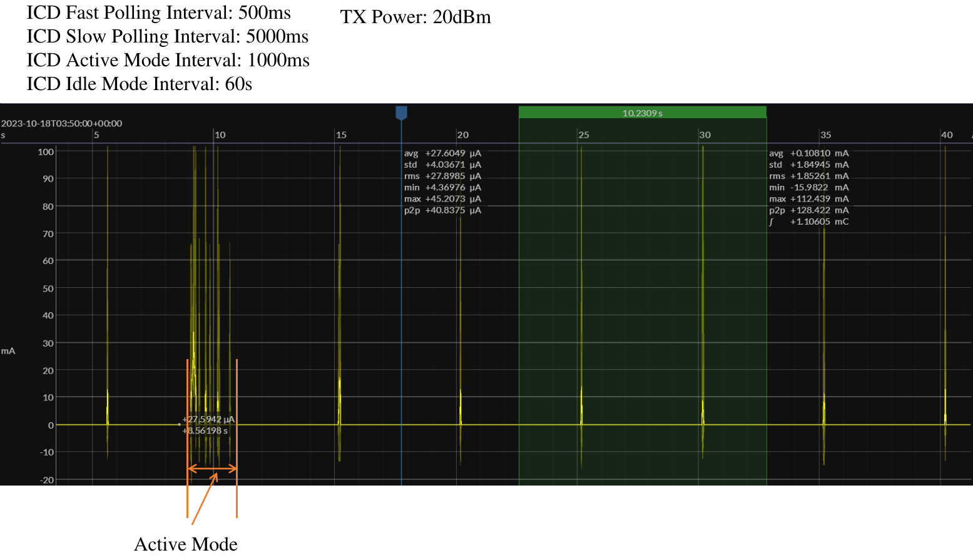Select the blue cursor marker above the plot
This screenshot has height=560, width=973.
tap(400, 113)
